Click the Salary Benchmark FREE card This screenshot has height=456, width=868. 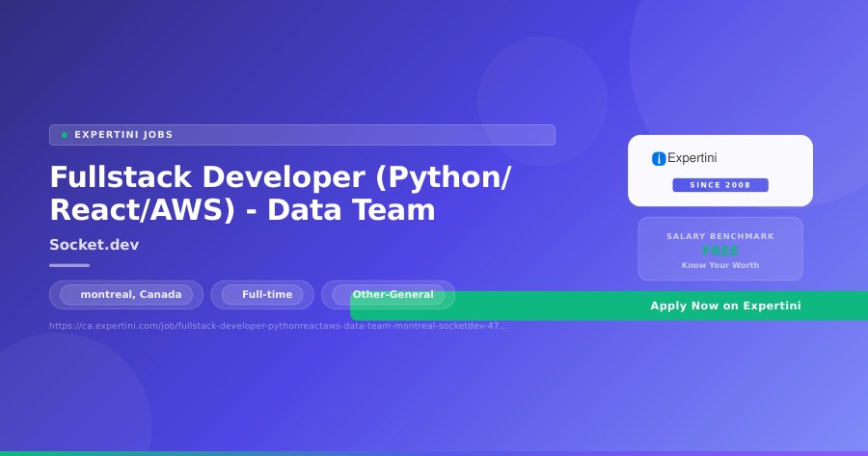720,249
